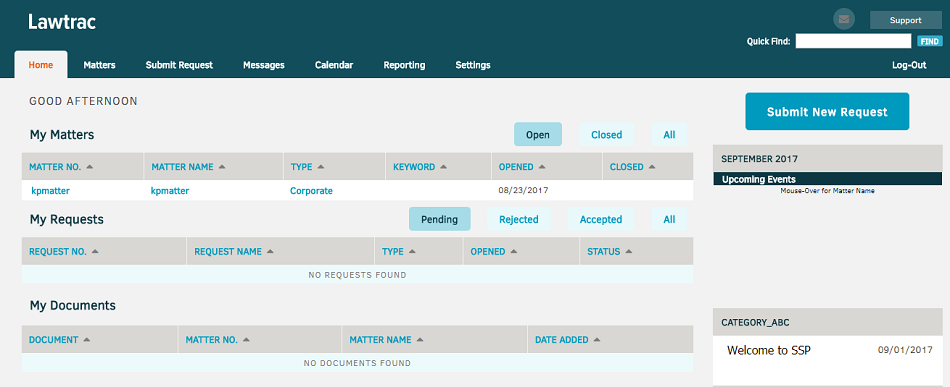Open kpmatter link in Matter No. column
Screen dimensions: 950x387
point(50,191)
